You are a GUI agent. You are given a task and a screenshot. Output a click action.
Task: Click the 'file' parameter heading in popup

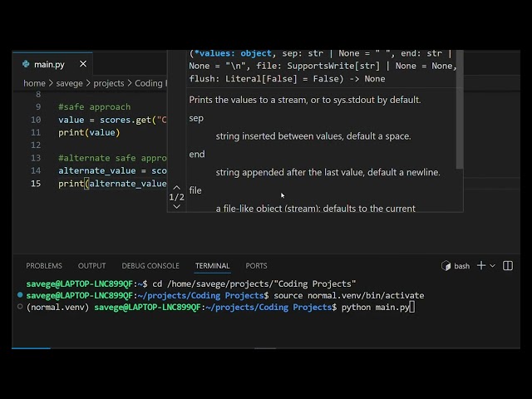point(195,190)
